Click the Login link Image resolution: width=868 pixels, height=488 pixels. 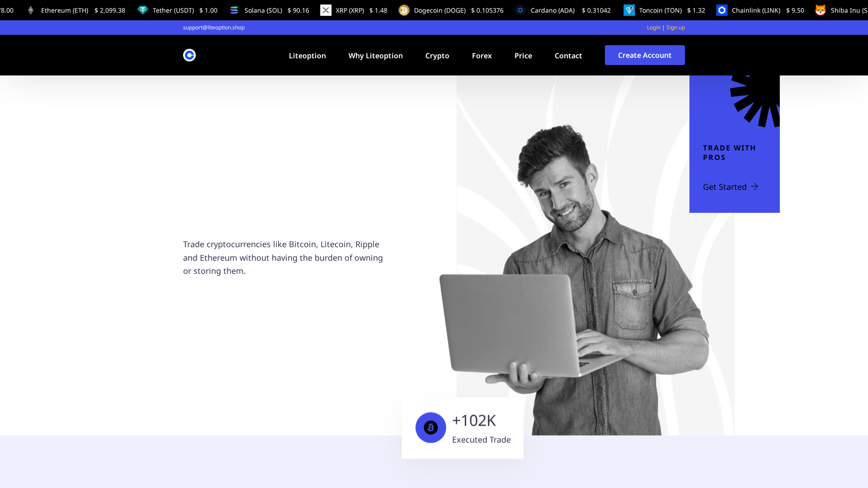click(x=653, y=27)
